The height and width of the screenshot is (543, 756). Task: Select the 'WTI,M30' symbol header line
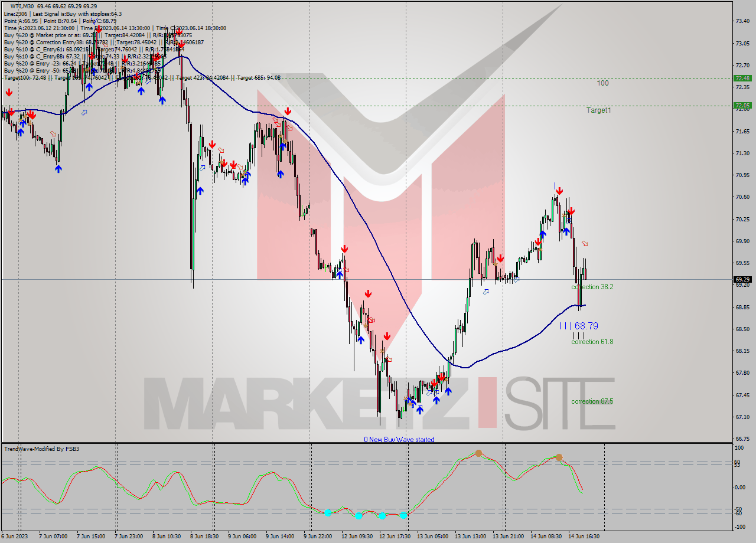click(x=54, y=6)
